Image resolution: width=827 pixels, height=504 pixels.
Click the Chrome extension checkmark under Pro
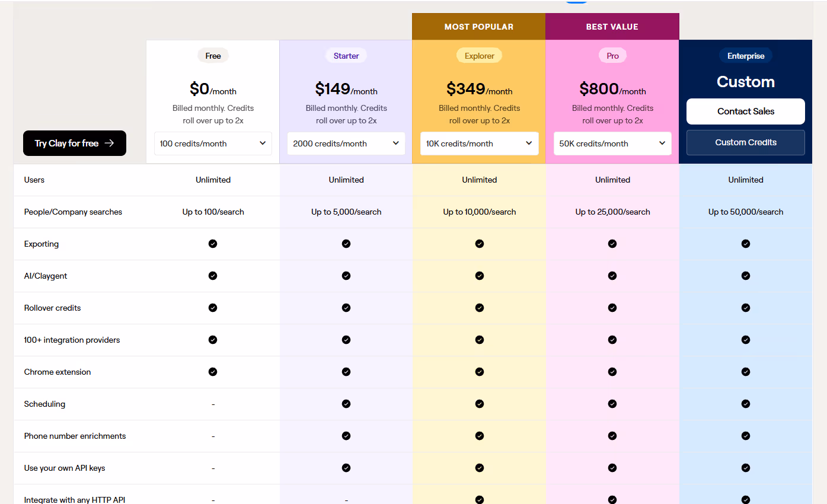pyautogui.click(x=612, y=372)
